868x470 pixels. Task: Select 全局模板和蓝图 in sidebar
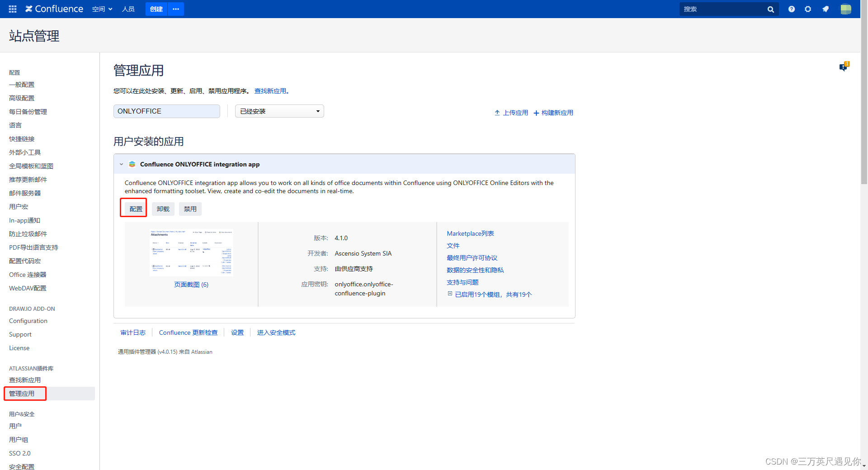tap(31, 166)
